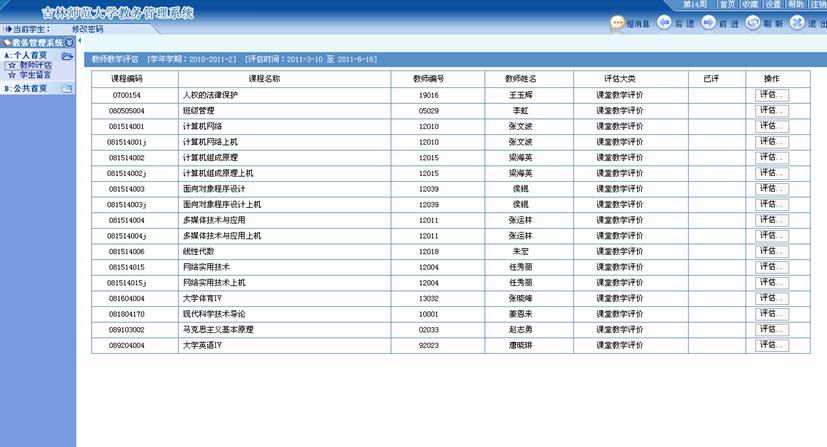The width and height of the screenshot is (827, 447).
Task: Open 帮助 in the top menu
Action: [795, 5]
